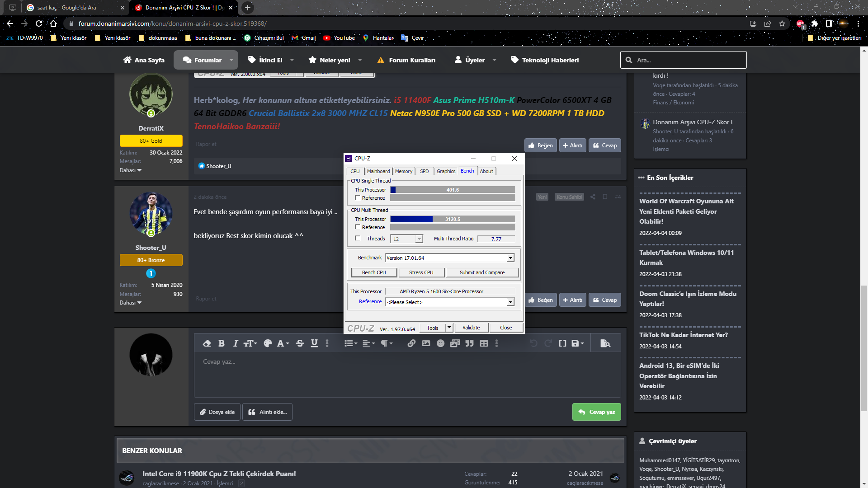Open the Chrome extensions puzzle icon

[814, 23]
